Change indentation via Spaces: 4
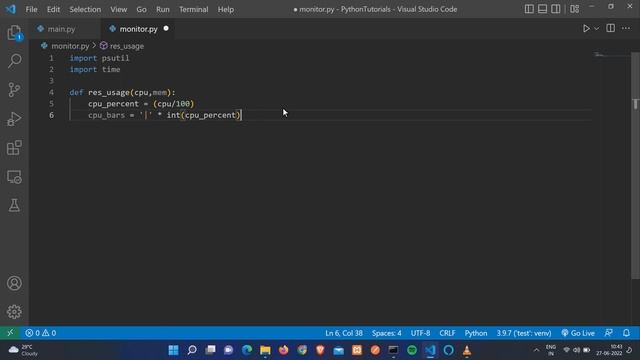The width and height of the screenshot is (640, 360). [387, 333]
